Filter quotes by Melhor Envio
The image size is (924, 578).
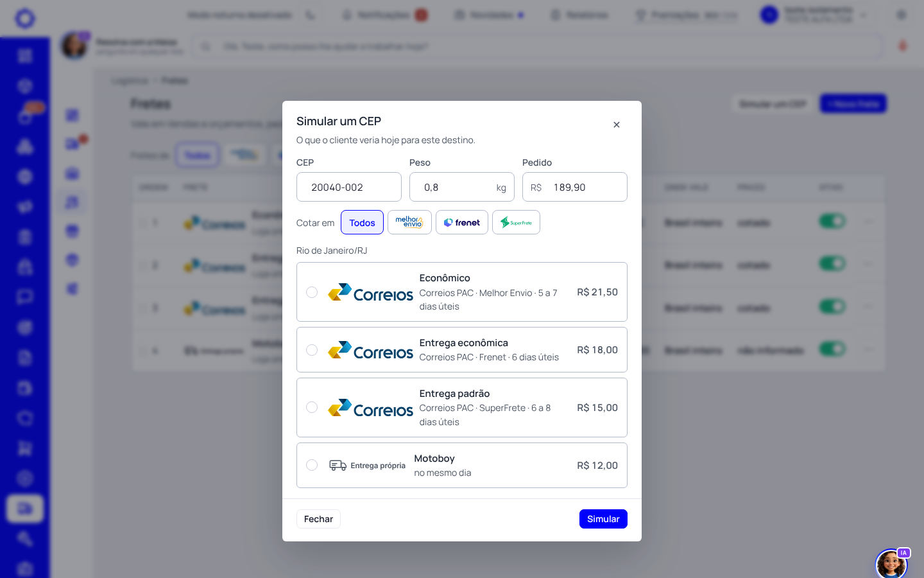tap(409, 222)
